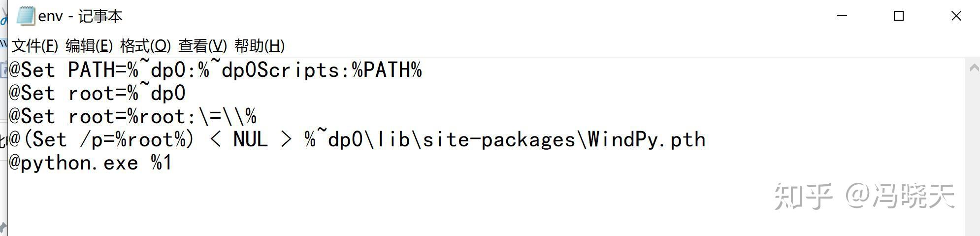Open the 文件(F) menu

(34, 46)
